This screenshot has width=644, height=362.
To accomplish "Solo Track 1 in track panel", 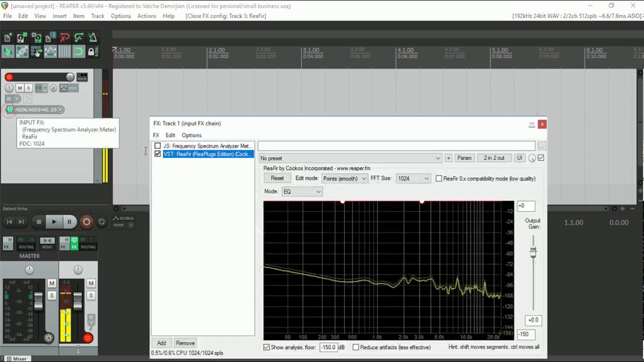I will pyautogui.click(x=29, y=88).
